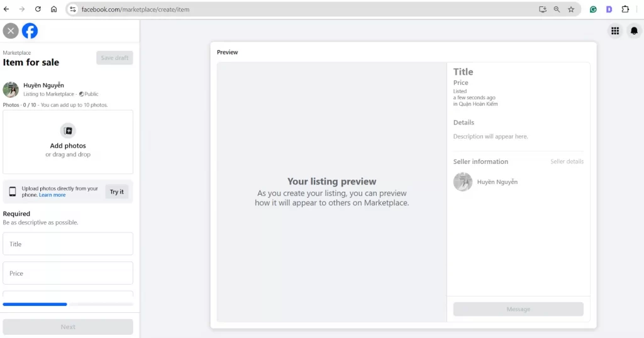The image size is (644, 338).
Task: Click the phone upload icon
Action: 13,192
